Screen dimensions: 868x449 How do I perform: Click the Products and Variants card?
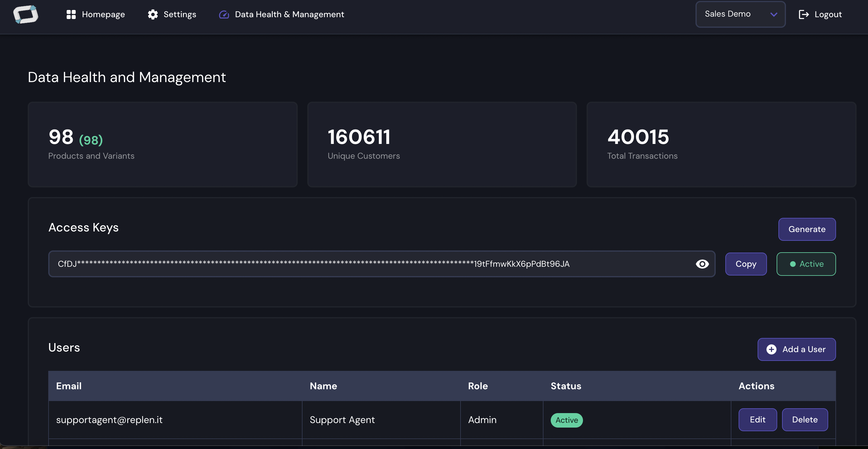[x=163, y=144]
